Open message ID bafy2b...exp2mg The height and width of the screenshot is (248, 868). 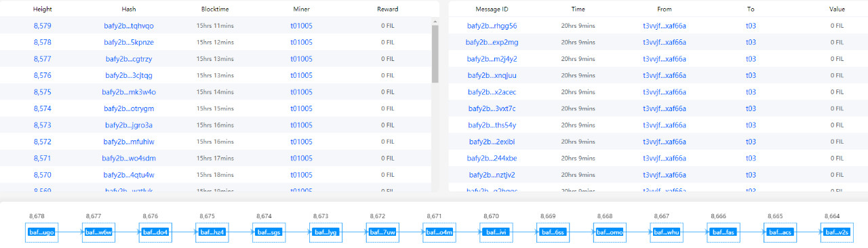(492, 42)
